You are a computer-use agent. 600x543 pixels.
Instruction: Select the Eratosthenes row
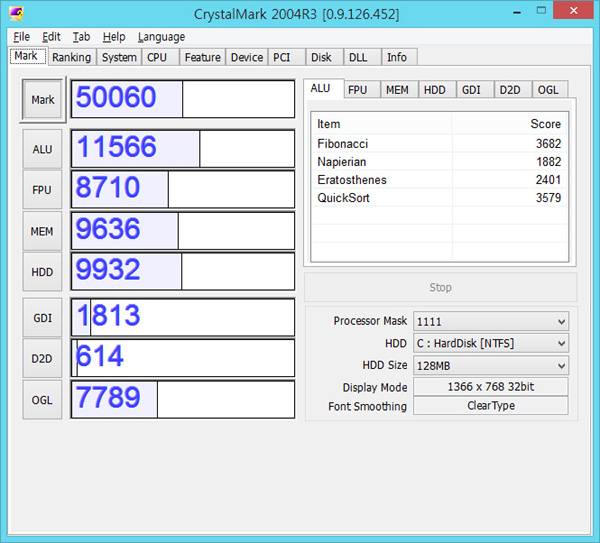click(439, 179)
